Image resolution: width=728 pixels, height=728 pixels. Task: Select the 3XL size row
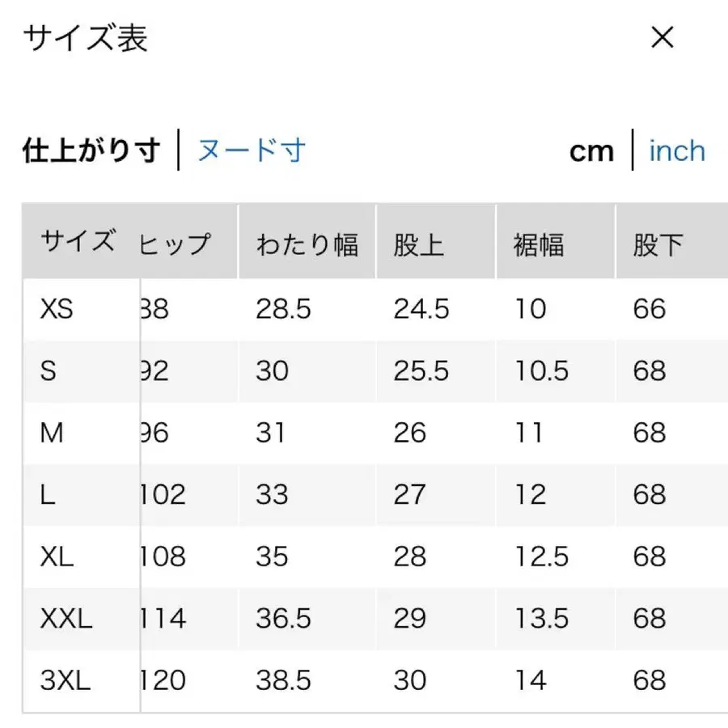[66, 681]
